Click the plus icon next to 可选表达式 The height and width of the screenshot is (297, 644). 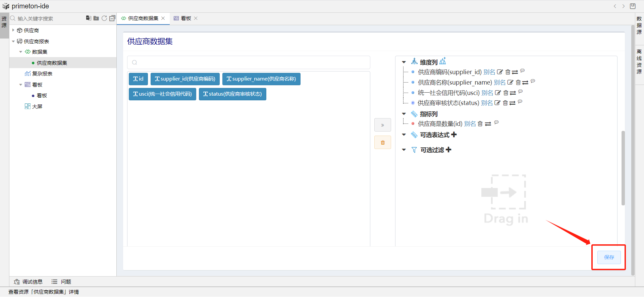pyautogui.click(x=454, y=135)
